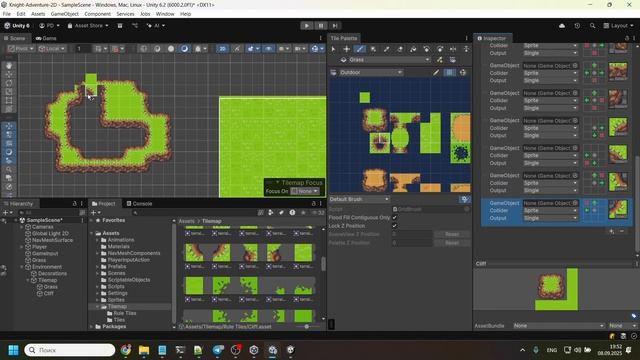
Task: Open the Outdoor palette dropdown
Action: click(371, 72)
